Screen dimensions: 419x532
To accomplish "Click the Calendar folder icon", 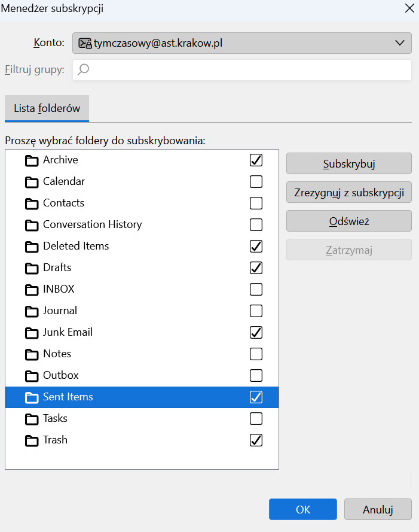I will click(32, 182).
